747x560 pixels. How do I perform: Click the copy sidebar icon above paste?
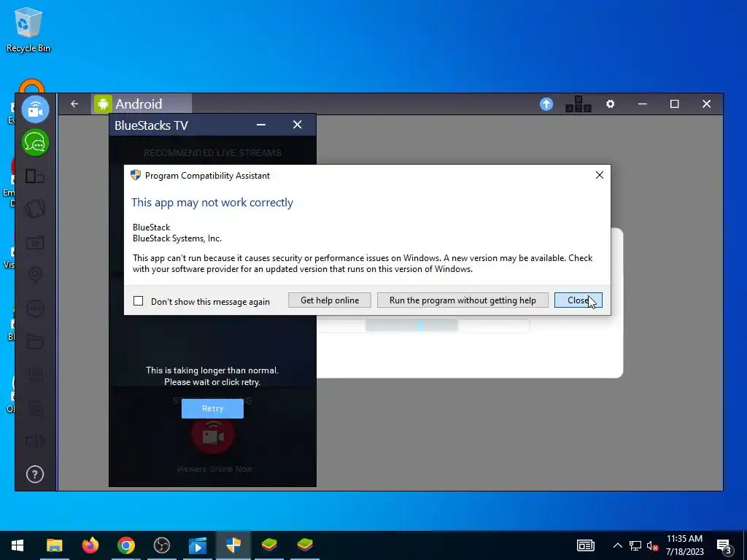point(35,376)
